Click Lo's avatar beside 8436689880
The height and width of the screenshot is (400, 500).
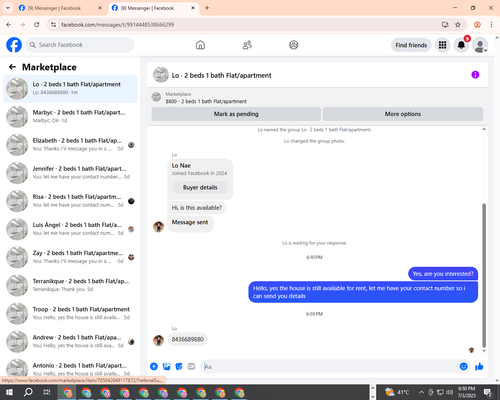click(158, 340)
